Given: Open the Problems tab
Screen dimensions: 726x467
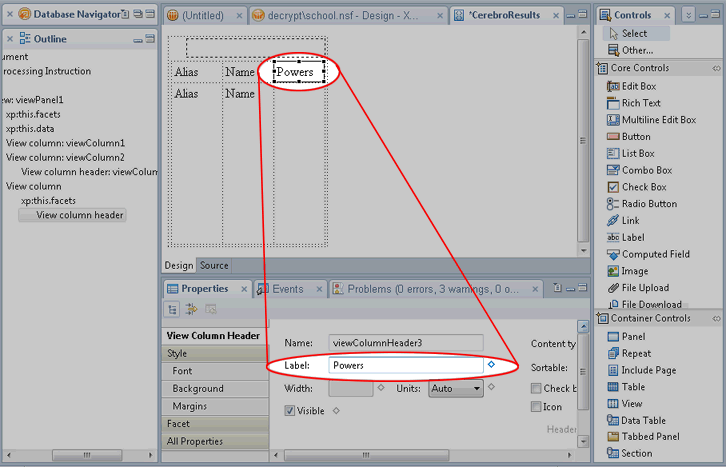Looking at the screenshot, I should (435, 289).
